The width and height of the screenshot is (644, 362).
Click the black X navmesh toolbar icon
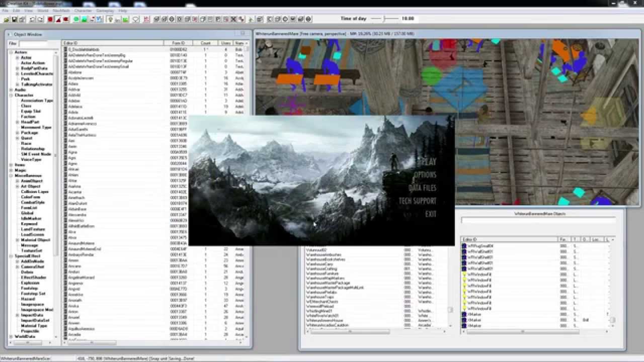point(233,19)
